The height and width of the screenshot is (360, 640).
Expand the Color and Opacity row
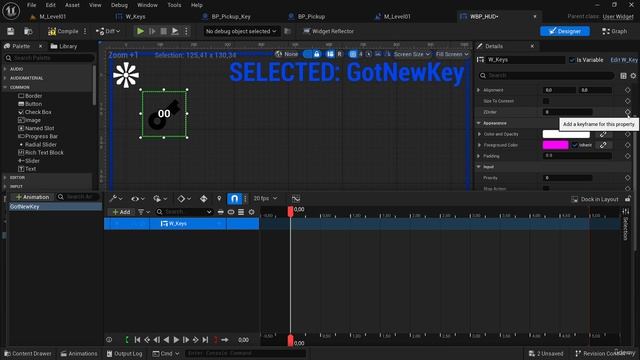pos(479,134)
